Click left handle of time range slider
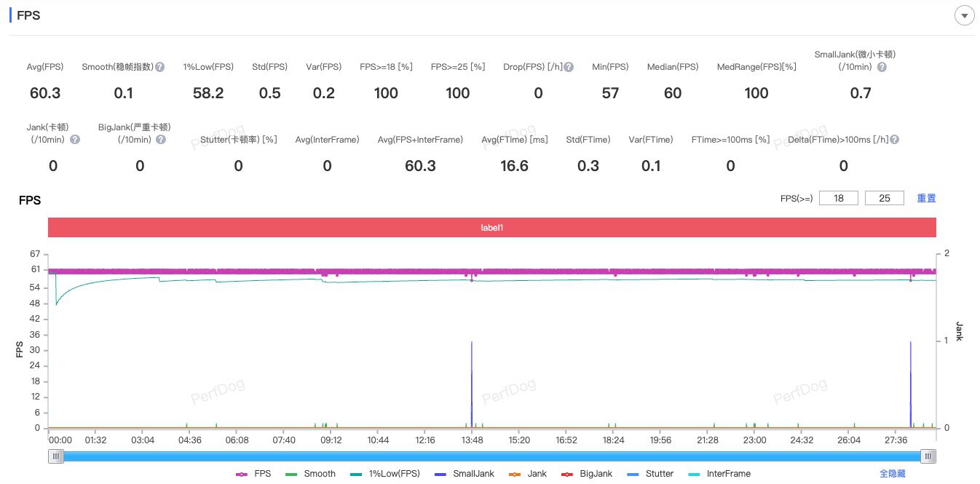Viewport: 980px width, 484px height. pos(56,456)
